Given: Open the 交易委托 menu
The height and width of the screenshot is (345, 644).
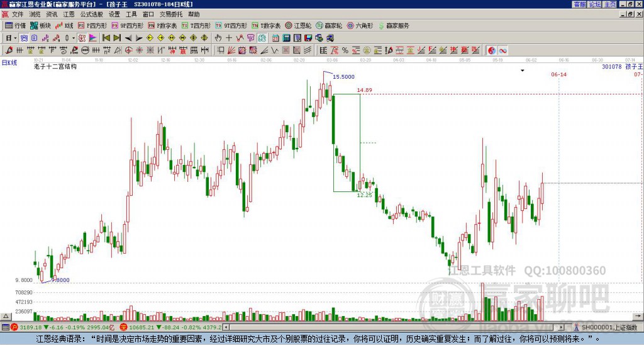Looking at the screenshot, I should [171, 14].
